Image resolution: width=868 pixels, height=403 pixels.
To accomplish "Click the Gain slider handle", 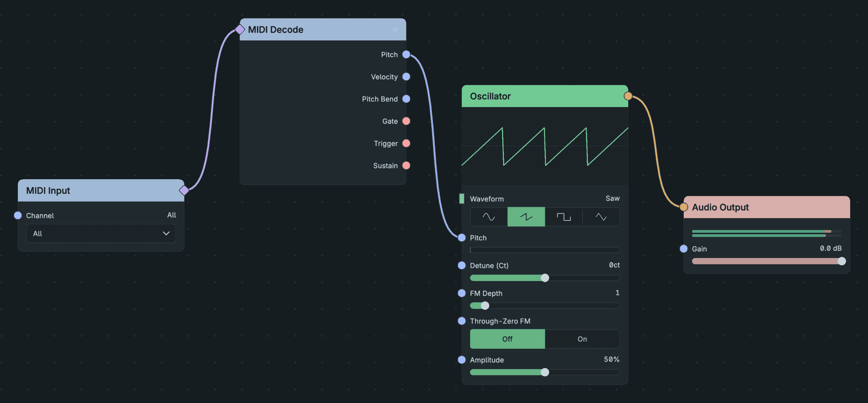I will click(842, 261).
